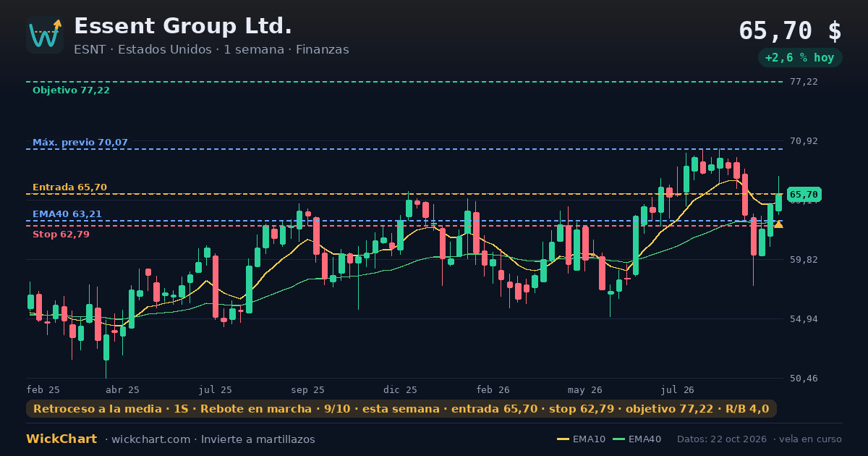868x456 pixels.
Task: Click the current price 65,70 $
Action: click(x=790, y=30)
